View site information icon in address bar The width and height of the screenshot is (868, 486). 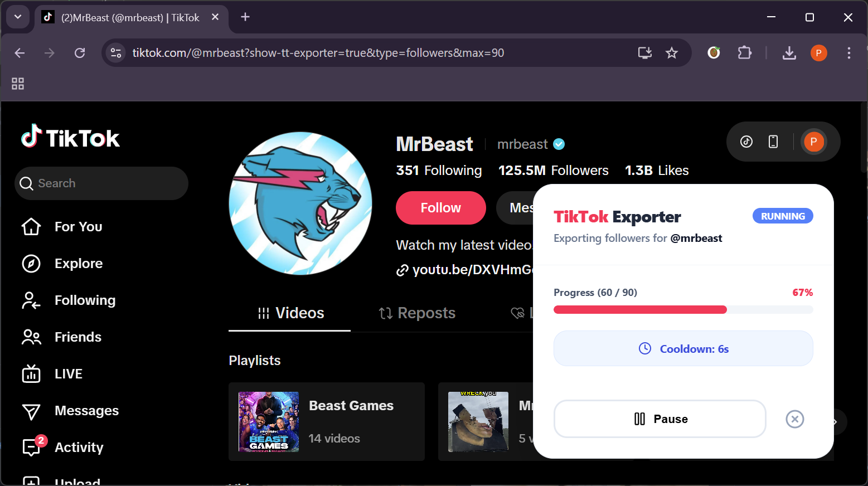point(116,53)
